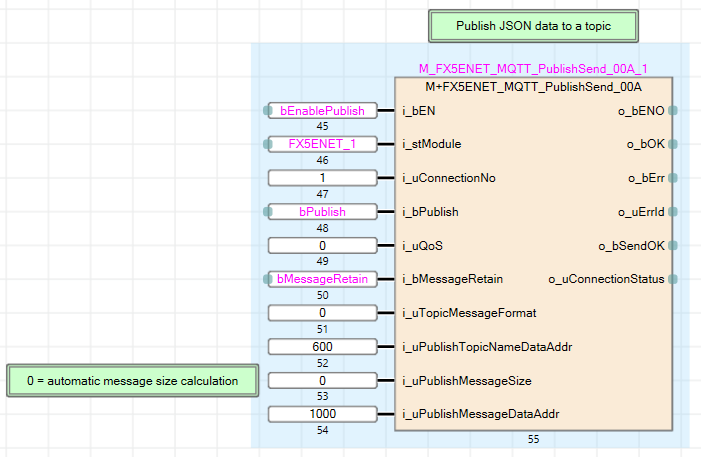The height and width of the screenshot is (457, 701).
Task: Click the i_uTopicMessageFormat constant value 0
Action: click(322, 313)
